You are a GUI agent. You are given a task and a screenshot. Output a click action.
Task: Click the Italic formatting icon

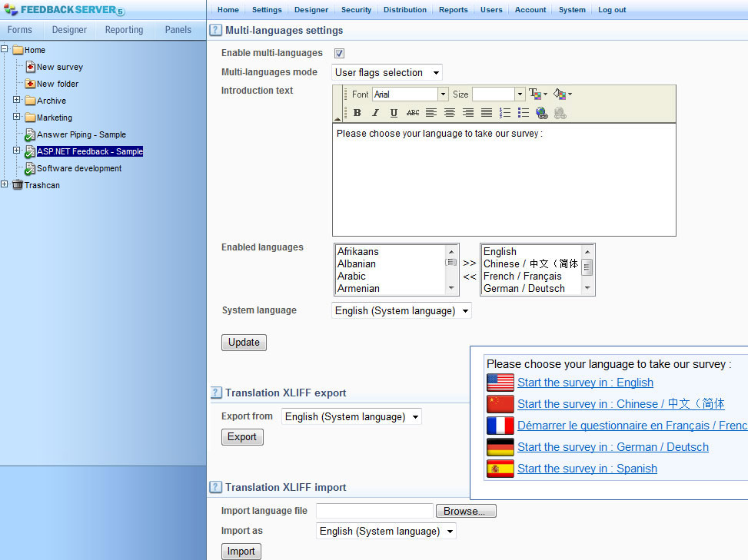click(x=375, y=113)
